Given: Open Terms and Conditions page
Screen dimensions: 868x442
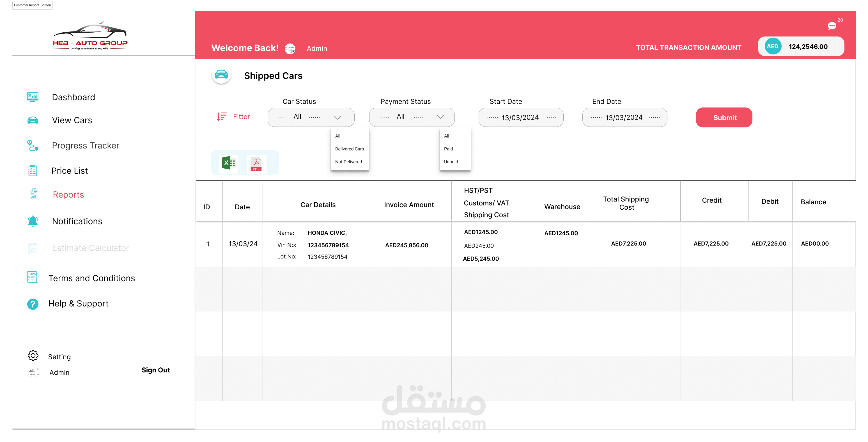Looking at the screenshot, I should click(91, 278).
